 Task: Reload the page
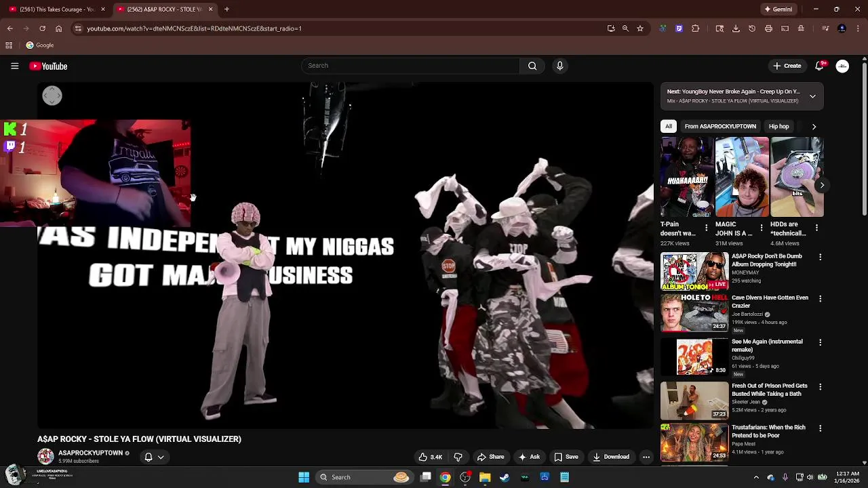42,28
